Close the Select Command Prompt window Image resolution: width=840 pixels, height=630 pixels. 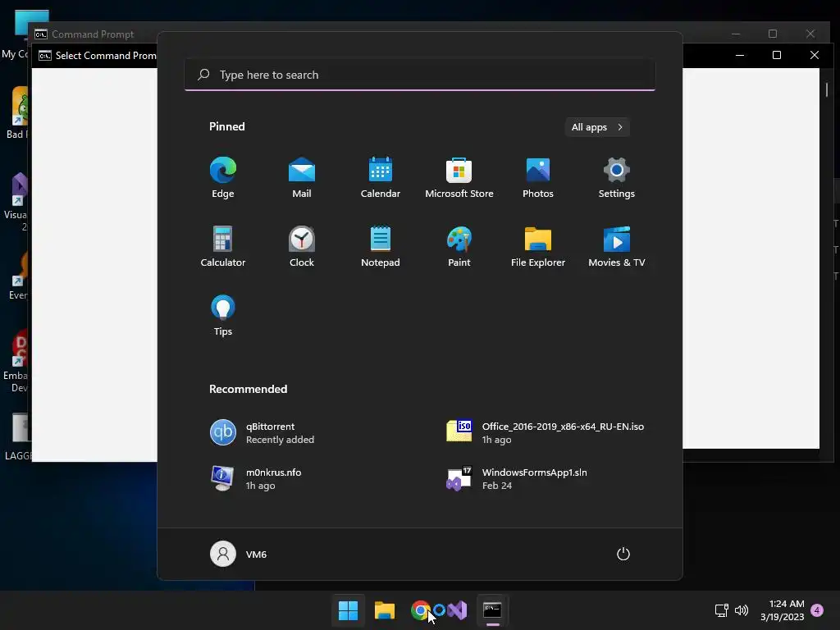tap(815, 55)
